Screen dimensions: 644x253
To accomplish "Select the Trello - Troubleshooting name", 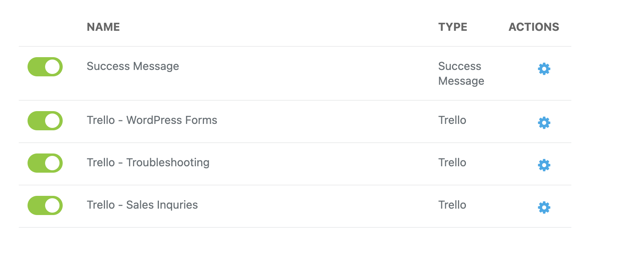I will (x=148, y=163).
